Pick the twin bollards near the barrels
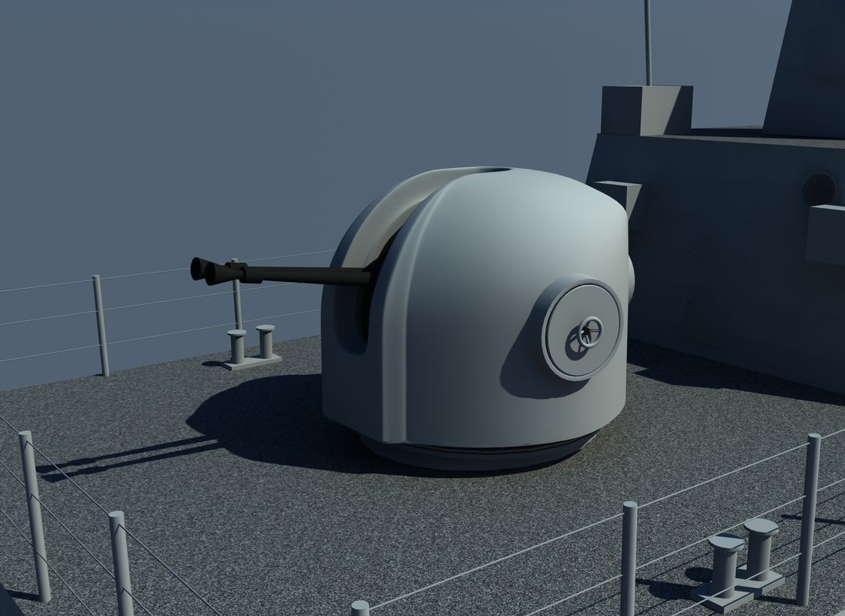This screenshot has height=616, width=845. [251, 346]
